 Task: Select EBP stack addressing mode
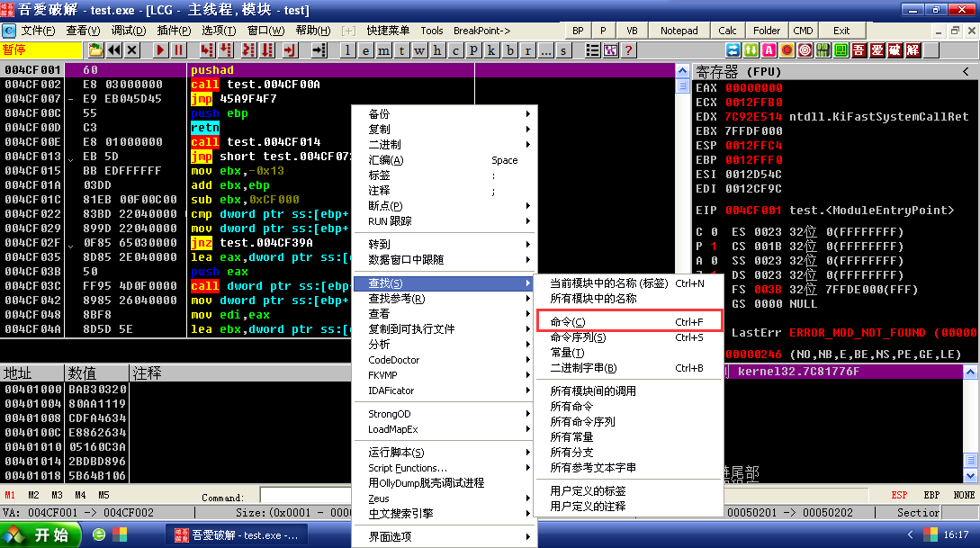click(931, 495)
